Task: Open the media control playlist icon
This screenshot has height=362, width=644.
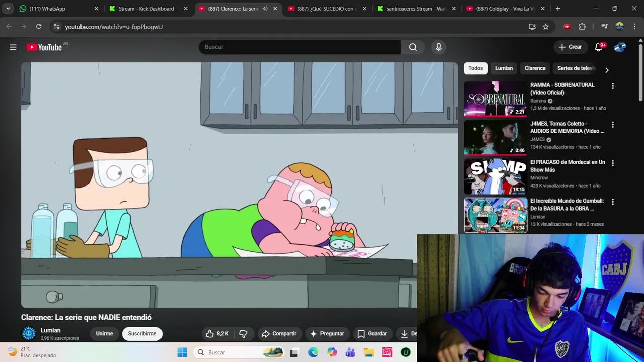Action: coord(604,27)
